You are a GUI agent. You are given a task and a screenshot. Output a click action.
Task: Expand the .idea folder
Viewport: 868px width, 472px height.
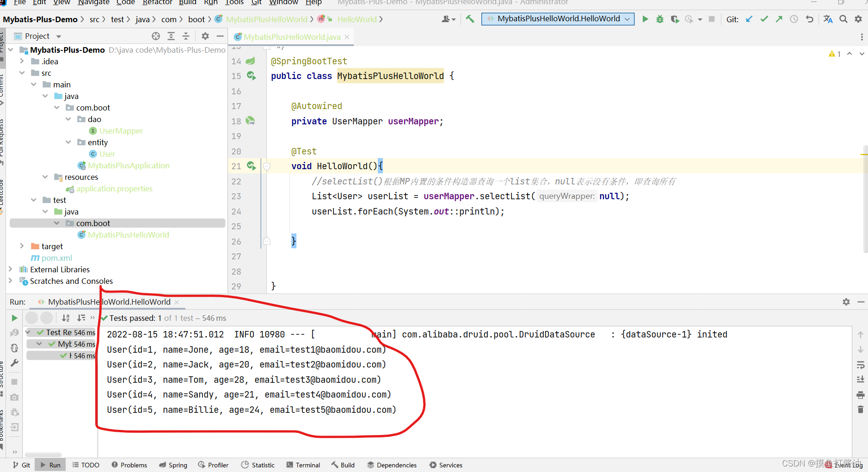[21, 61]
